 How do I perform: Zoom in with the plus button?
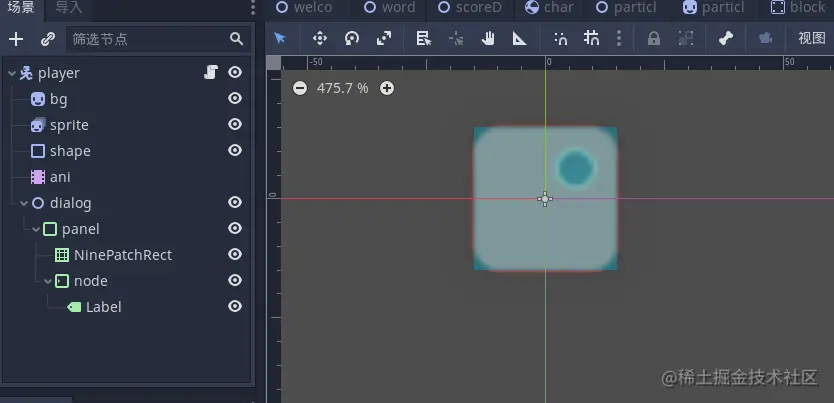click(x=387, y=88)
